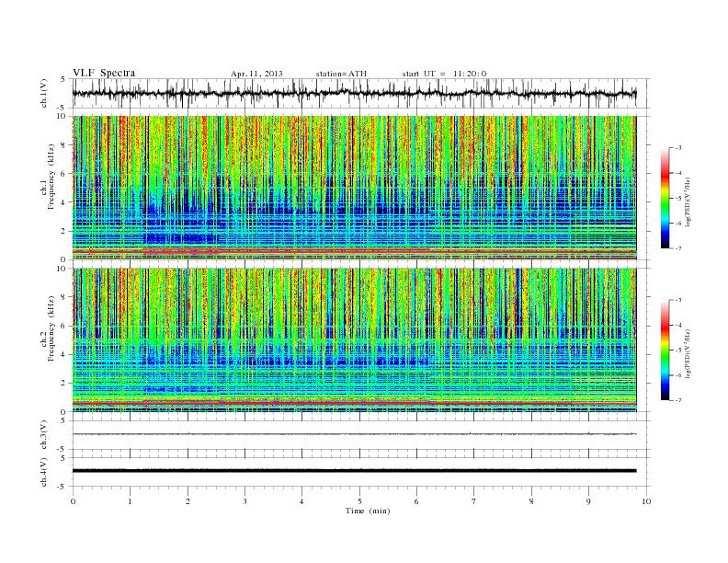Click the color scale bar beside ch.1 spectrogram
This screenshot has width=728, height=563.
pos(665,199)
